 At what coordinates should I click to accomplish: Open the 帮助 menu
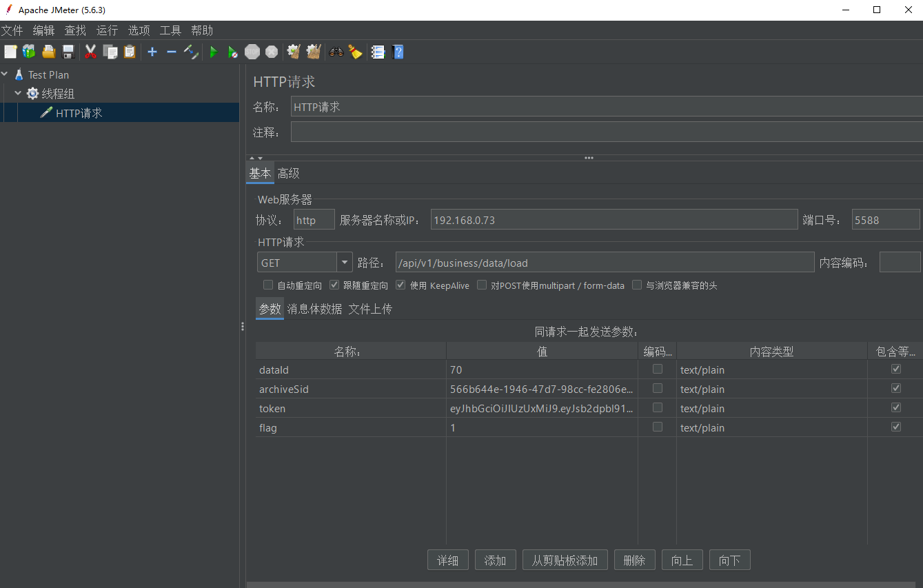pyautogui.click(x=202, y=30)
